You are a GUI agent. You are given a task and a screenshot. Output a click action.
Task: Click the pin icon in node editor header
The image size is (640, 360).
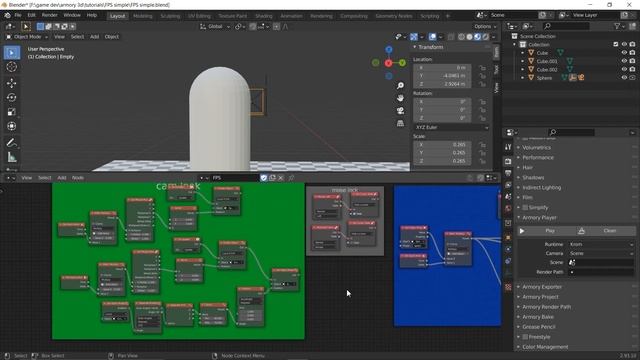[x=291, y=178]
